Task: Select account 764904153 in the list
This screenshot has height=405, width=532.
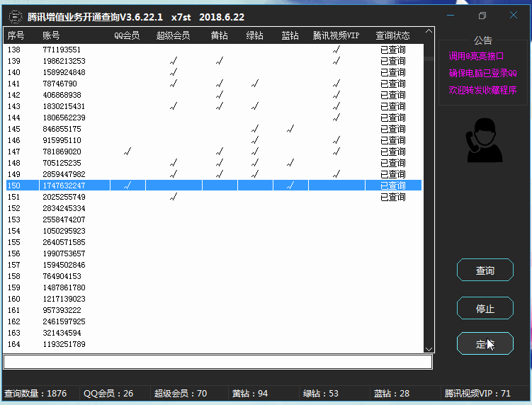Action: (x=62, y=276)
